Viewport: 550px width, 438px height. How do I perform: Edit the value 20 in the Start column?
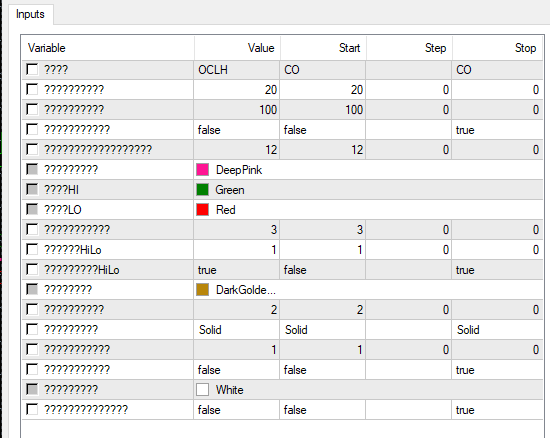323,90
